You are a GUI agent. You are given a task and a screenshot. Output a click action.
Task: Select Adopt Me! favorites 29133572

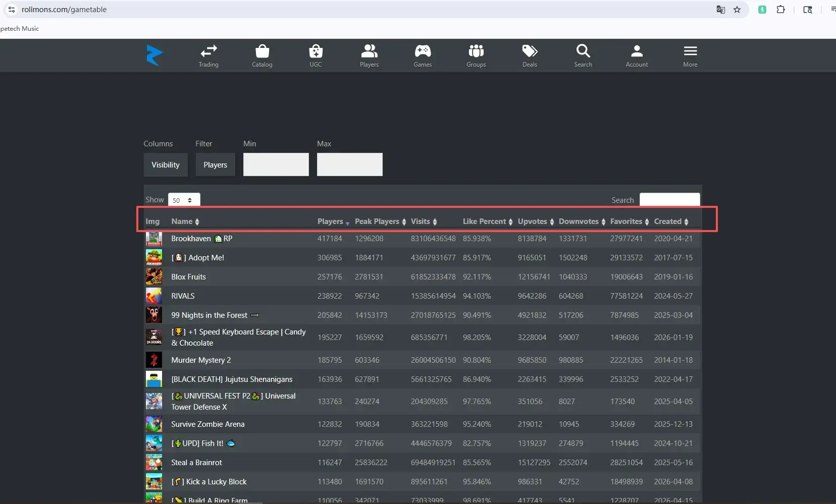pos(626,258)
